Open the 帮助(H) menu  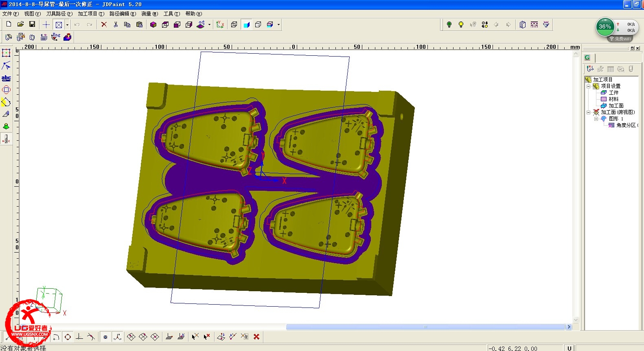194,14
